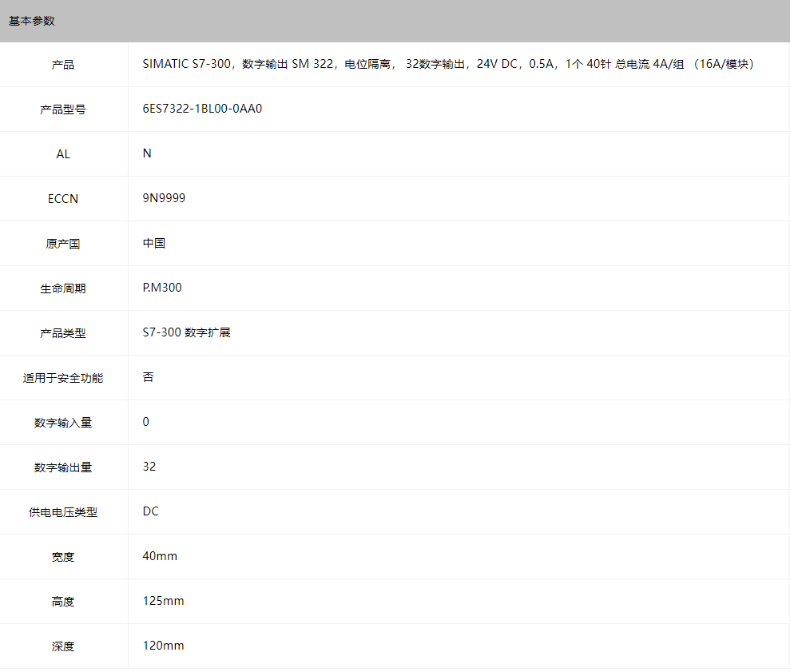Image resolution: width=790 pixels, height=672 pixels.
Task: Click the 数字输入量 label cell
Action: [63, 423]
